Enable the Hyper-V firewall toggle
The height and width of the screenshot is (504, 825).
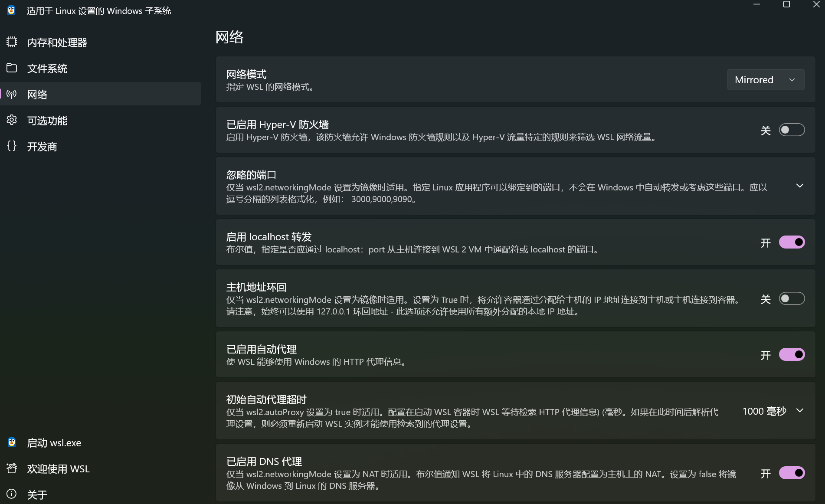click(792, 130)
